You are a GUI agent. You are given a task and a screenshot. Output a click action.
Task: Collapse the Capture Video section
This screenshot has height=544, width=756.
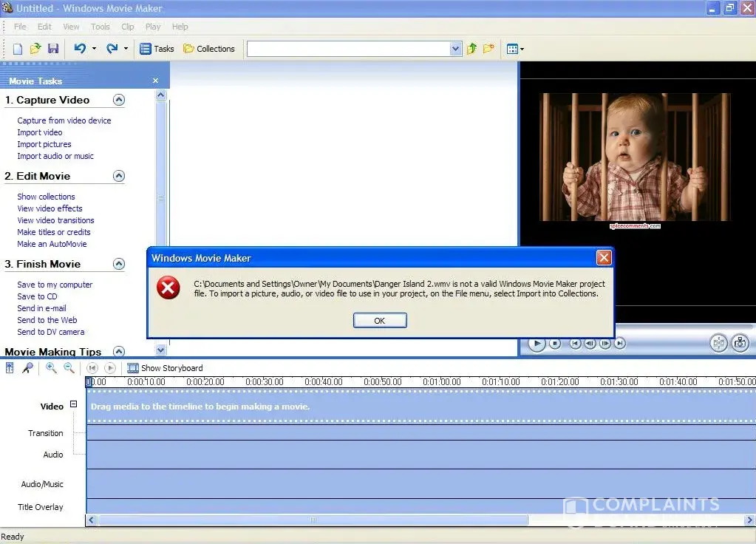pyautogui.click(x=118, y=100)
